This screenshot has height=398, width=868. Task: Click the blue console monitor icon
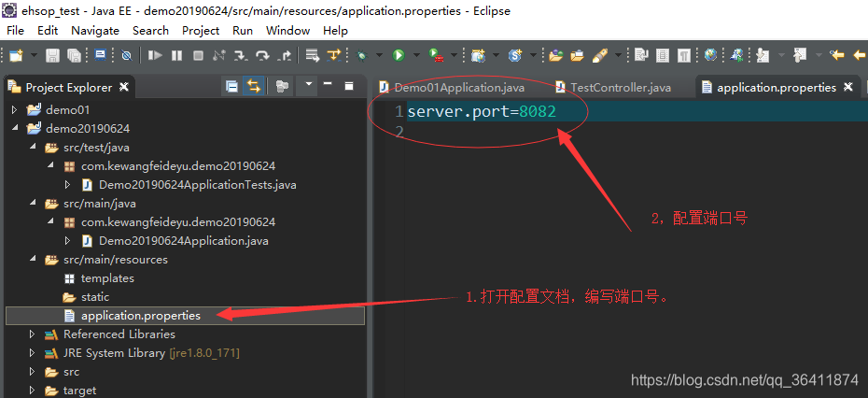101,55
